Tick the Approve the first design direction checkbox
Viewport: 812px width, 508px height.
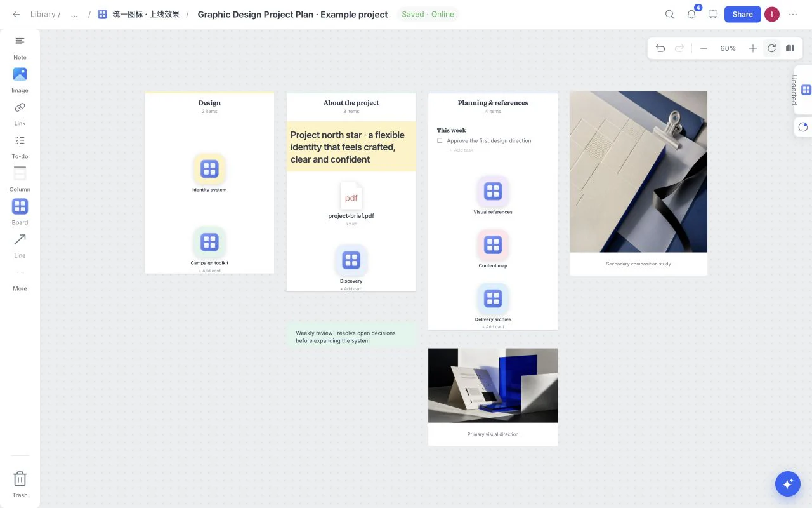pos(440,141)
